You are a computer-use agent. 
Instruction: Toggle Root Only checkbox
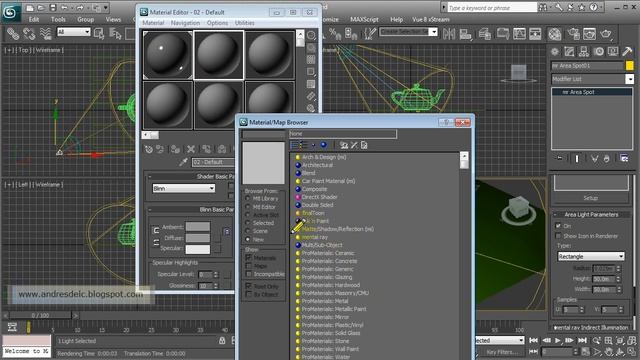[248, 286]
